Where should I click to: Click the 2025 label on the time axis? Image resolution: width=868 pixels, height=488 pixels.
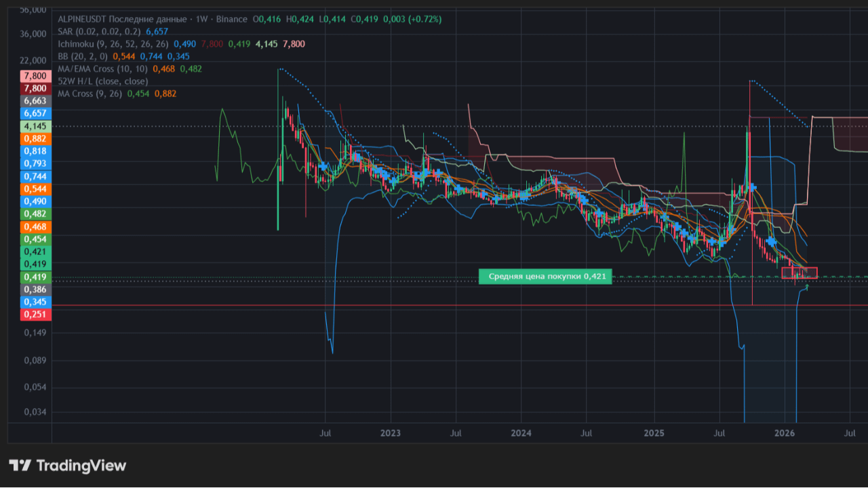pyautogui.click(x=654, y=433)
